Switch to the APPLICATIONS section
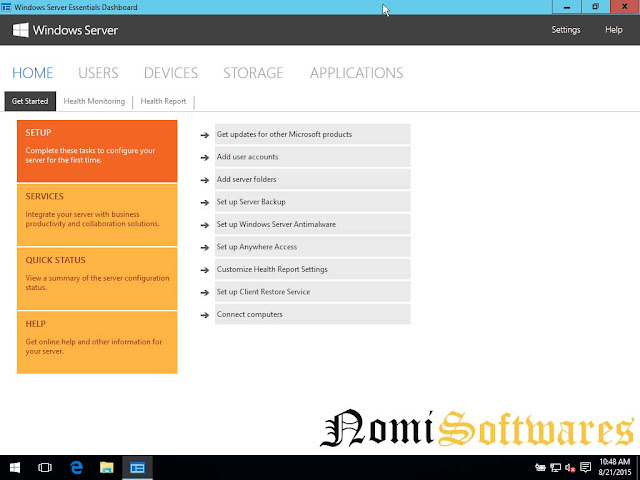The width and height of the screenshot is (640, 480). pos(356,73)
